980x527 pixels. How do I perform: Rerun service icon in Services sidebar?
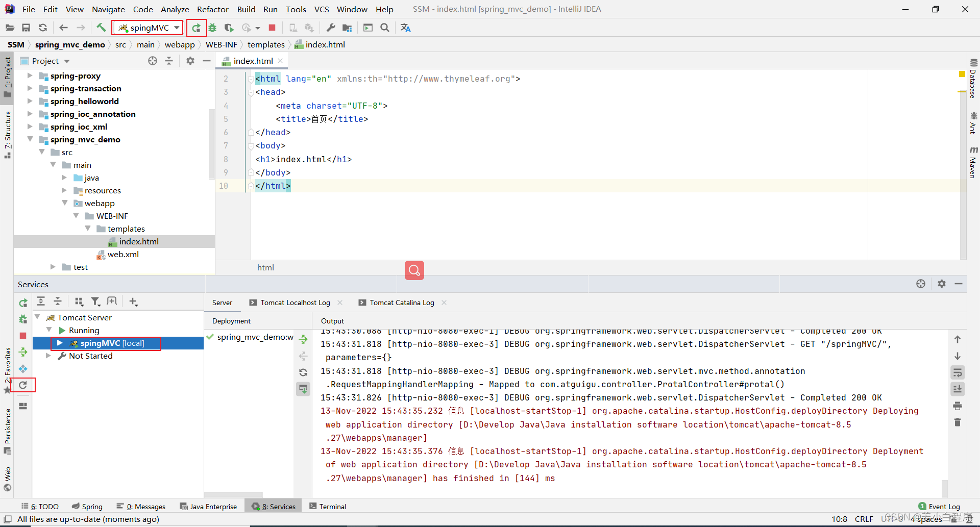23,303
